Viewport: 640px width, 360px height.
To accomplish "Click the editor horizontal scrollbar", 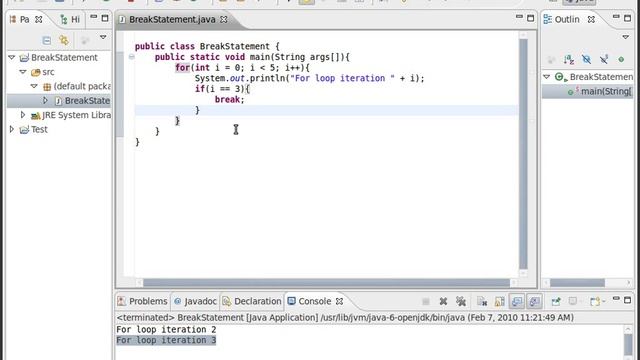I will tap(326, 282).
